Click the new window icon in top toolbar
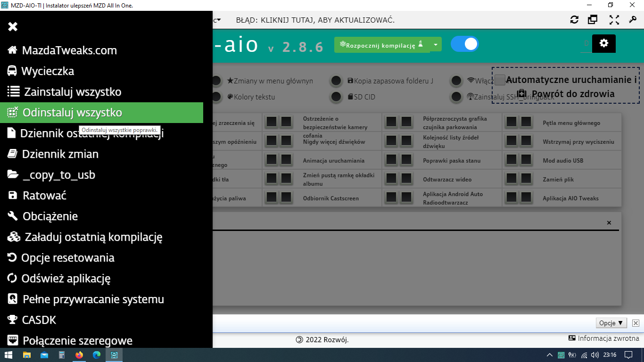 pos(593,20)
